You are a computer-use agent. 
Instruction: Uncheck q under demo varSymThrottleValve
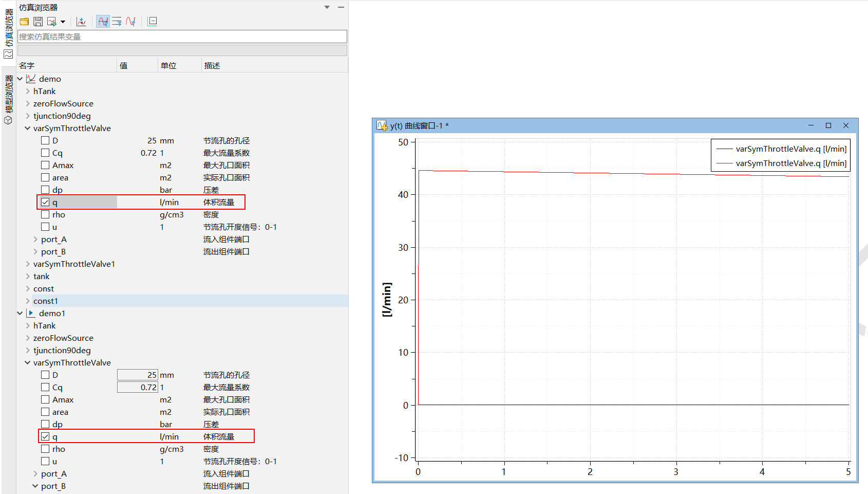pyautogui.click(x=45, y=203)
